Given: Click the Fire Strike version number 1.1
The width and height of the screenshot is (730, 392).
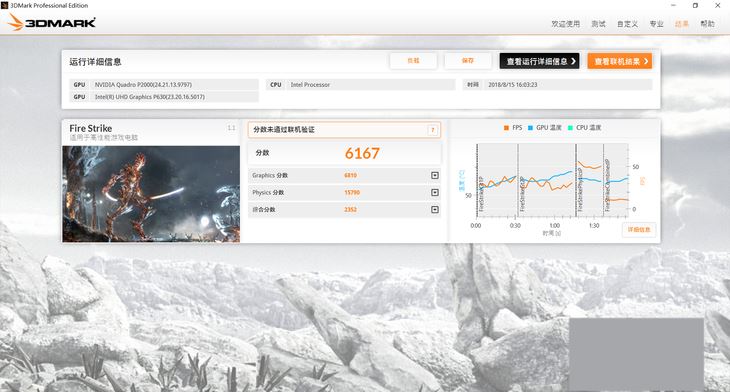Looking at the screenshot, I should (231, 128).
